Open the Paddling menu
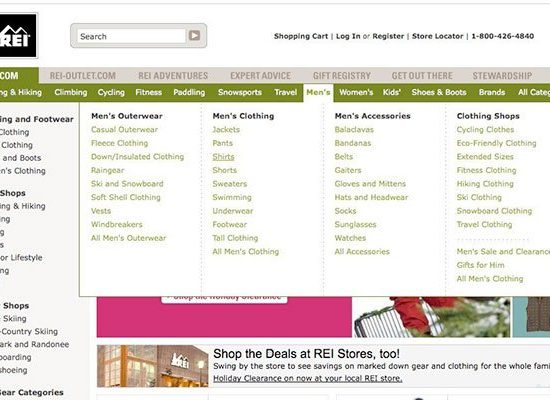 tap(189, 92)
